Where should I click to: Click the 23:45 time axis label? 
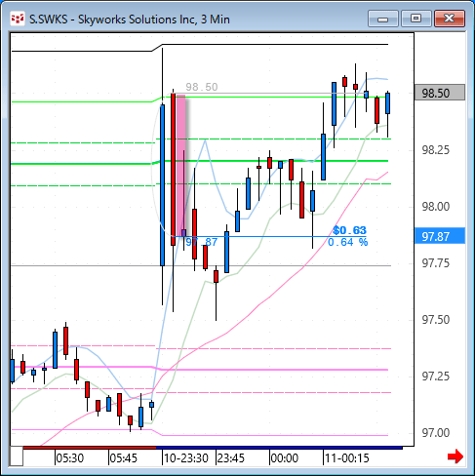231,457
